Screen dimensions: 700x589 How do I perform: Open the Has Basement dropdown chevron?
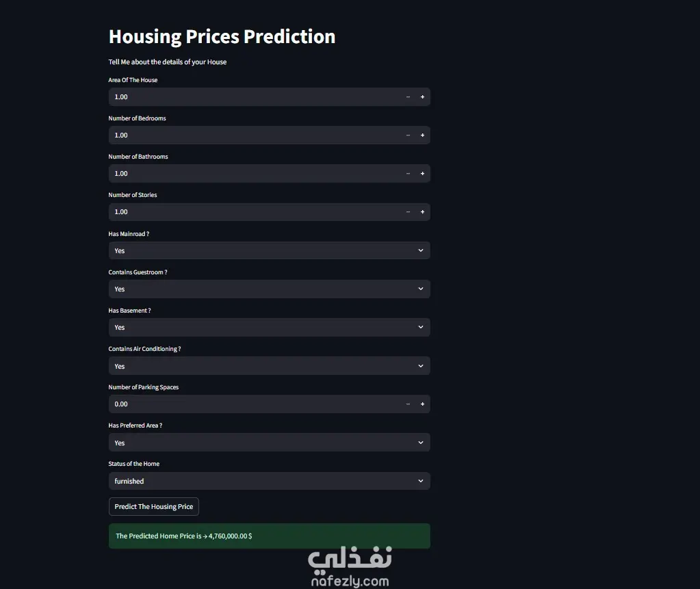click(421, 327)
